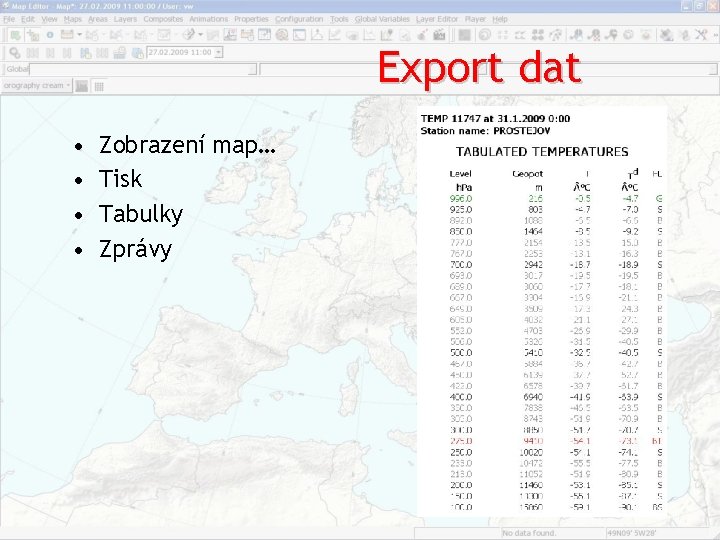720x540 pixels.
Task: Select the ruler and pencil tool icon
Action: tap(189, 34)
